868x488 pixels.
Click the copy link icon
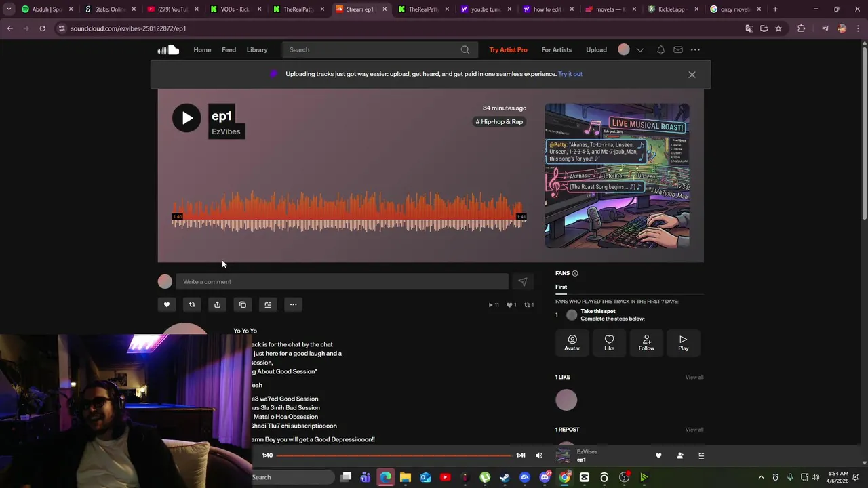(x=243, y=304)
